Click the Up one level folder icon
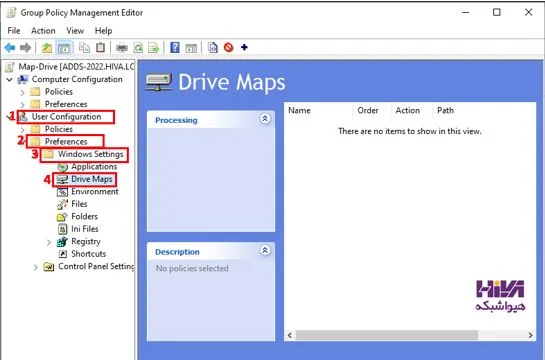 (47, 48)
